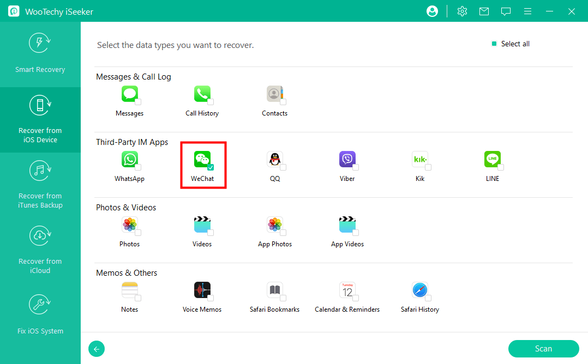Select the Call History icon

click(202, 94)
